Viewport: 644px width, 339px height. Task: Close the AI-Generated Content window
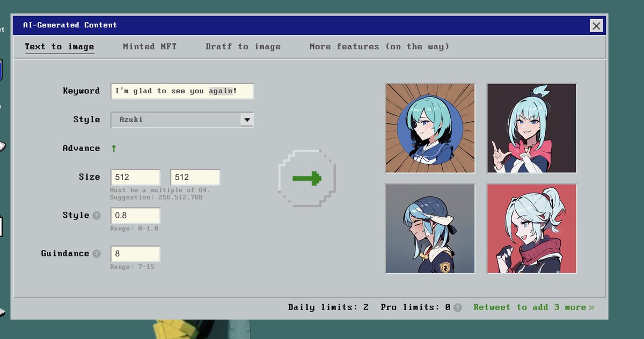click(x=596, y=25)
